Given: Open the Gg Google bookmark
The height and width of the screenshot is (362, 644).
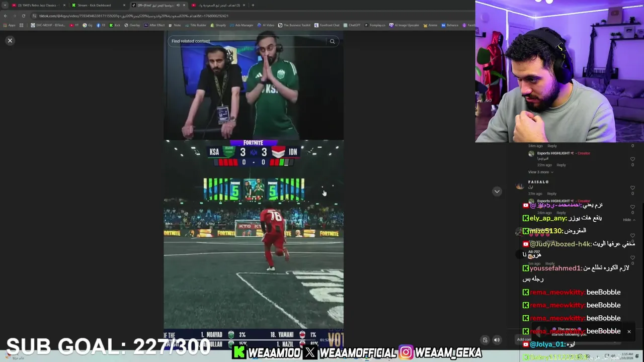Looking at the screenshot, I should [88, 25].
